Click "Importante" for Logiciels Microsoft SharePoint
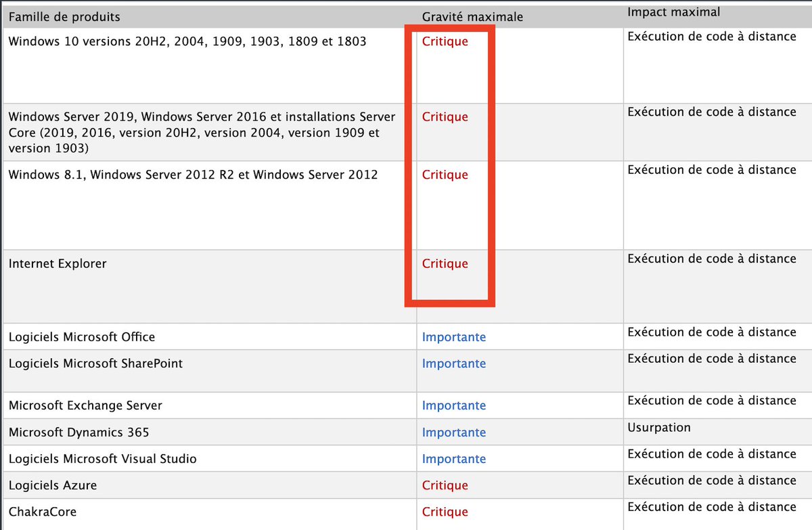This screenshot has width=812, height=530. point(454,363)
